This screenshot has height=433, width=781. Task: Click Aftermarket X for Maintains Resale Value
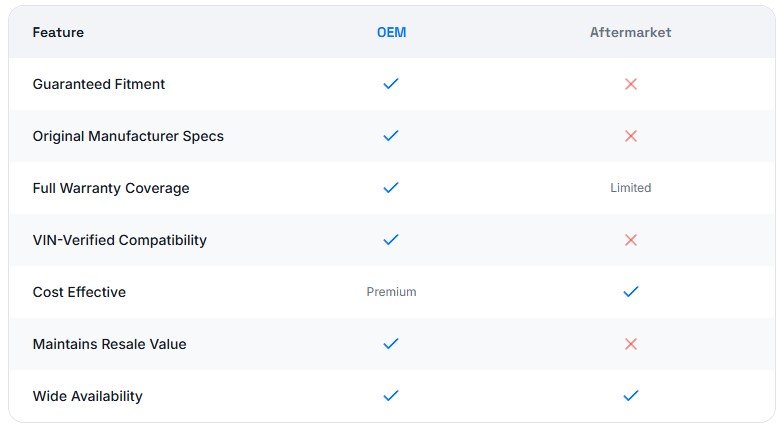click(630, 344)
